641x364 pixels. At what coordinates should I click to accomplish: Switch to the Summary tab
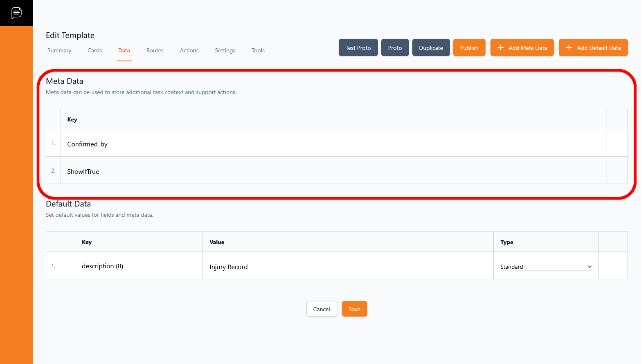point(59,50)
